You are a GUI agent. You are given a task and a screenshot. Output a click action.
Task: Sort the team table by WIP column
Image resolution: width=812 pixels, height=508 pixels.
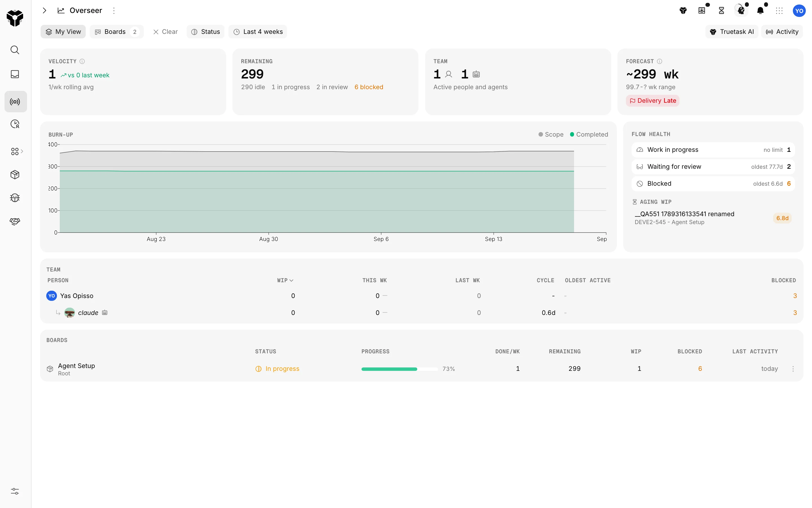(x=285, y=280)
